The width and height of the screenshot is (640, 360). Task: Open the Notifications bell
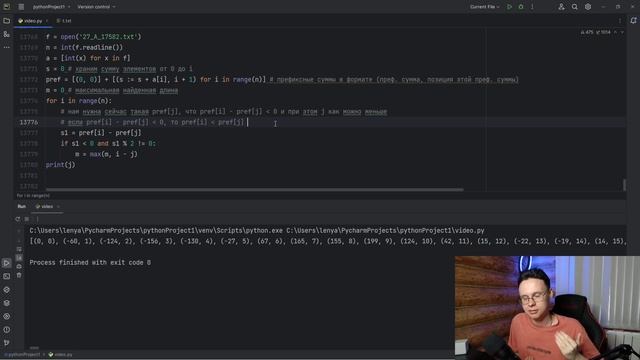633,20
